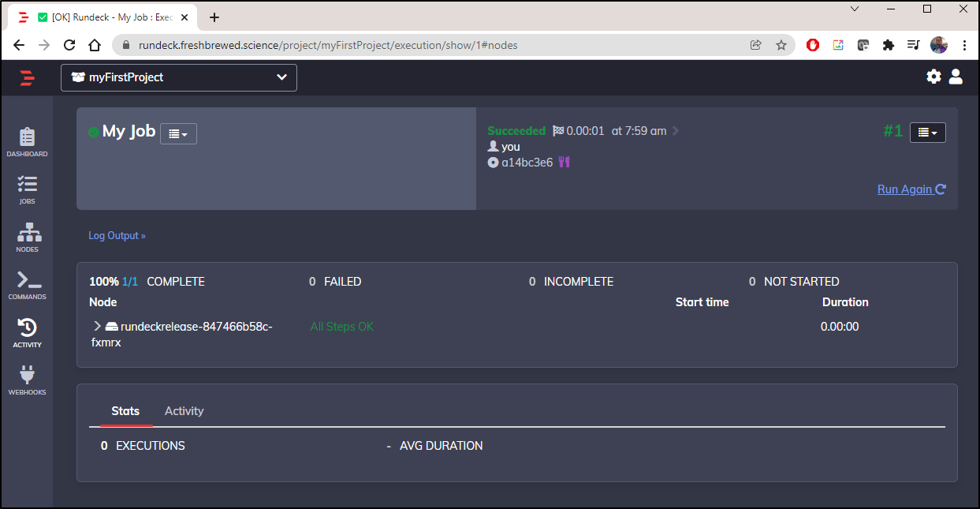This screenshot has height=509, width=980.
Task: Switch to the Stats tab
Action: [x=125, y=411]
